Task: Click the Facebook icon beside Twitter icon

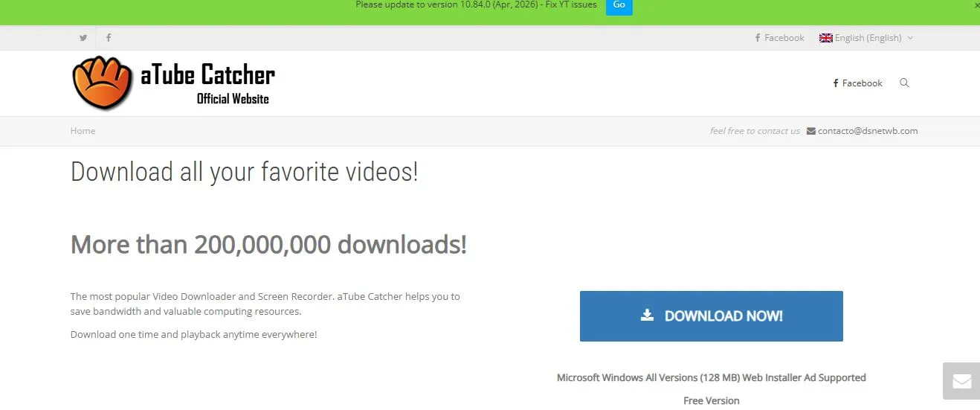Action: tap(109, 38)
